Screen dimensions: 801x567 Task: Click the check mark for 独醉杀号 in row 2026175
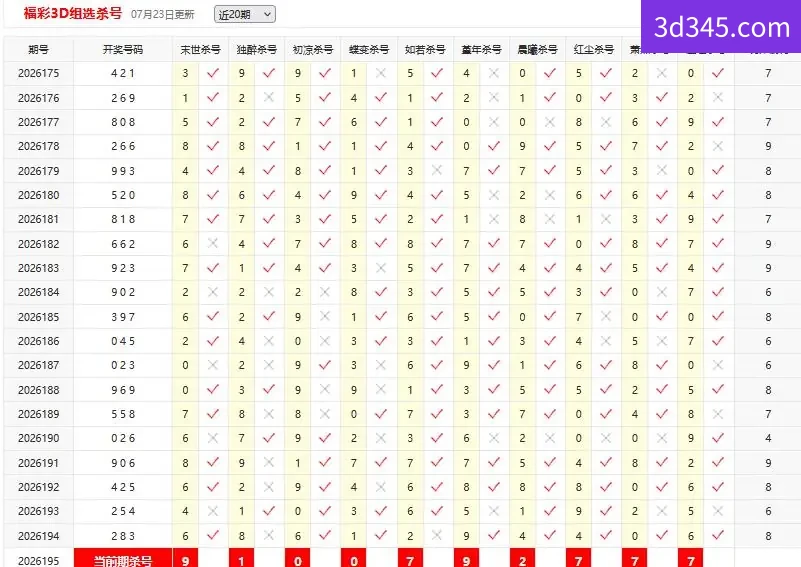[269, 73]
